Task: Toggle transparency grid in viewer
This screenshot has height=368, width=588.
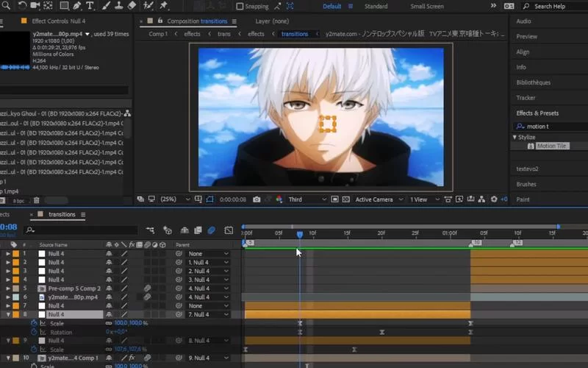Action: (346, 199)
